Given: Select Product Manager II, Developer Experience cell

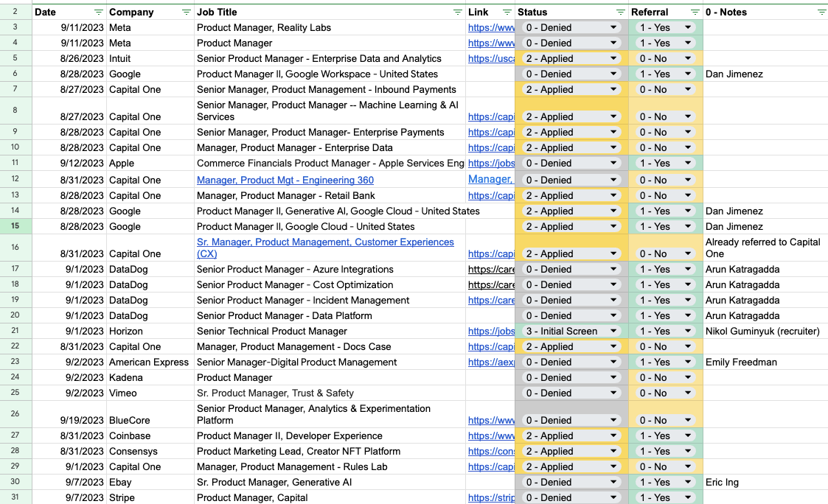Looking at the screenshot, I should 330,436.
